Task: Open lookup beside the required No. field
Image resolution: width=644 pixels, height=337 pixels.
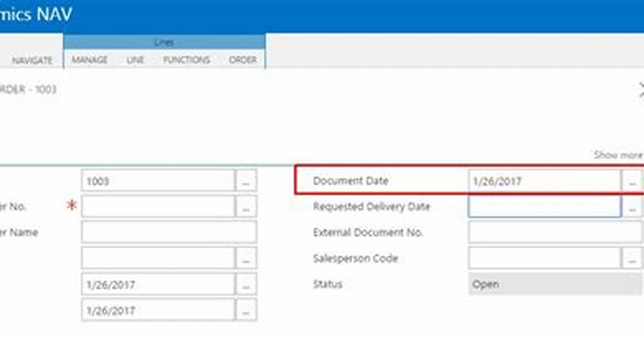Action: (x=246, y=206)
